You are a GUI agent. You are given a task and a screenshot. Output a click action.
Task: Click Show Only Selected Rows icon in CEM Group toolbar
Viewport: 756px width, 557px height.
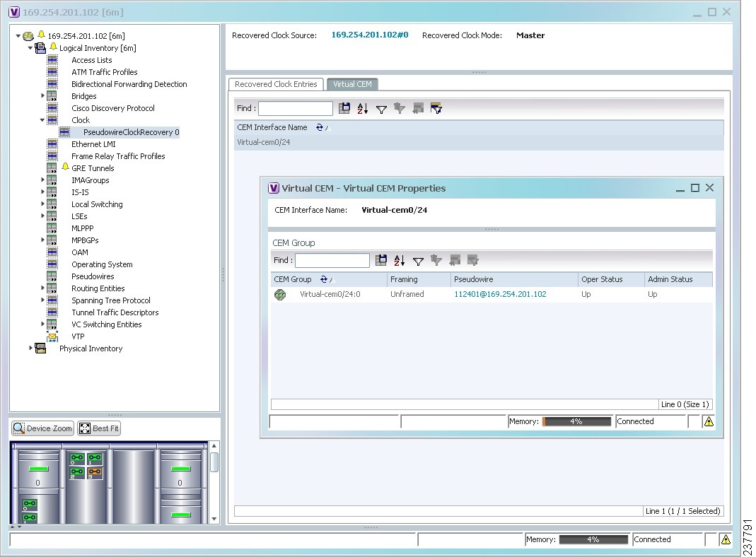[473, 260]
